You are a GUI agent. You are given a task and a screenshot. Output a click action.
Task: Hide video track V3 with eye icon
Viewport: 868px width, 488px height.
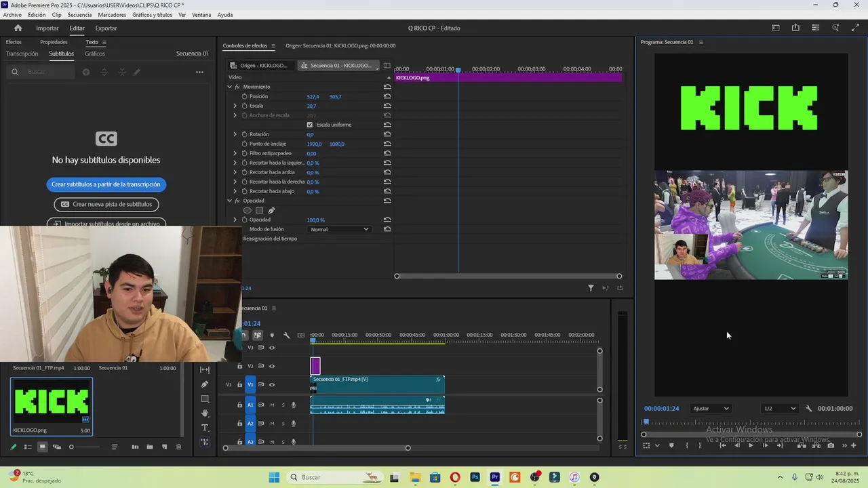click(272, 348)
